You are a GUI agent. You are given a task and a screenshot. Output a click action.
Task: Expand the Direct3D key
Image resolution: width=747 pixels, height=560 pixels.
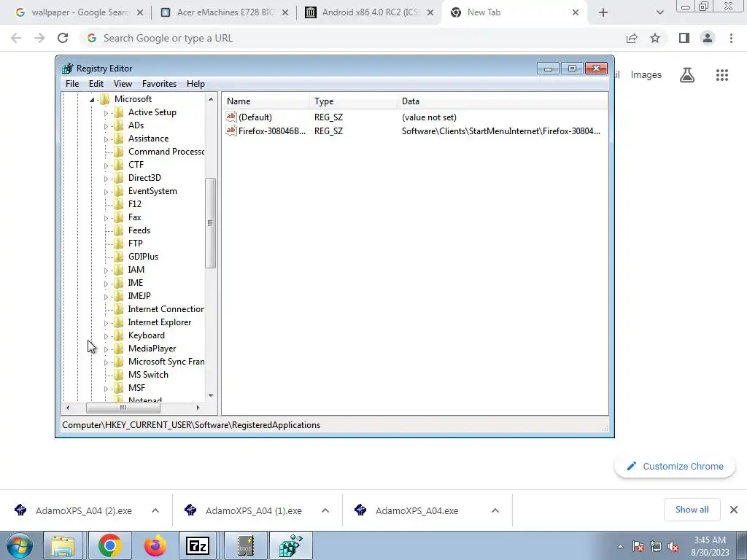(x=106, y=179)
